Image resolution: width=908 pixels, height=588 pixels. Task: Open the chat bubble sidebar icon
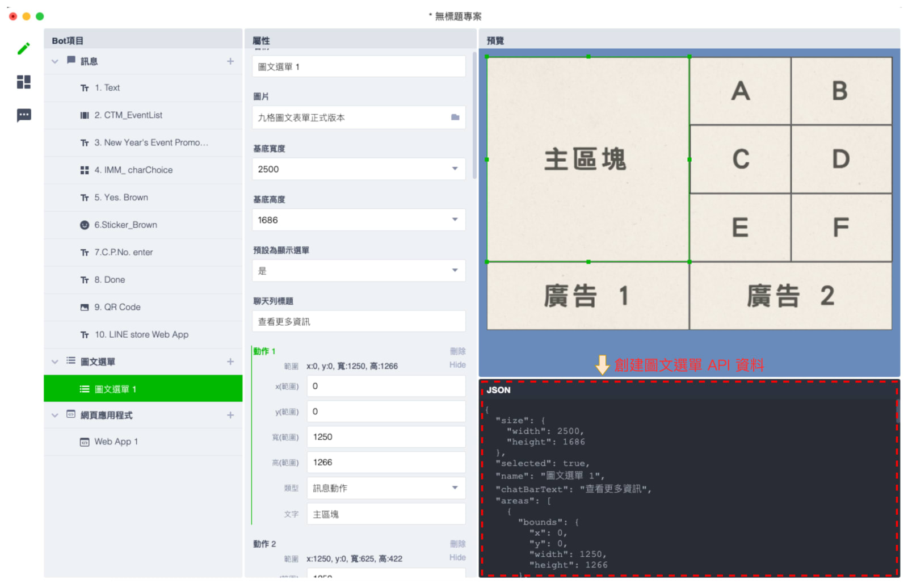[x=23, y=115]
